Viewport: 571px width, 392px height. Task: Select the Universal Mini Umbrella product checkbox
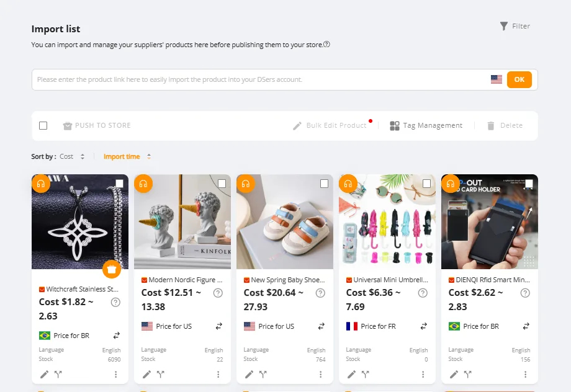pos(426,184)
